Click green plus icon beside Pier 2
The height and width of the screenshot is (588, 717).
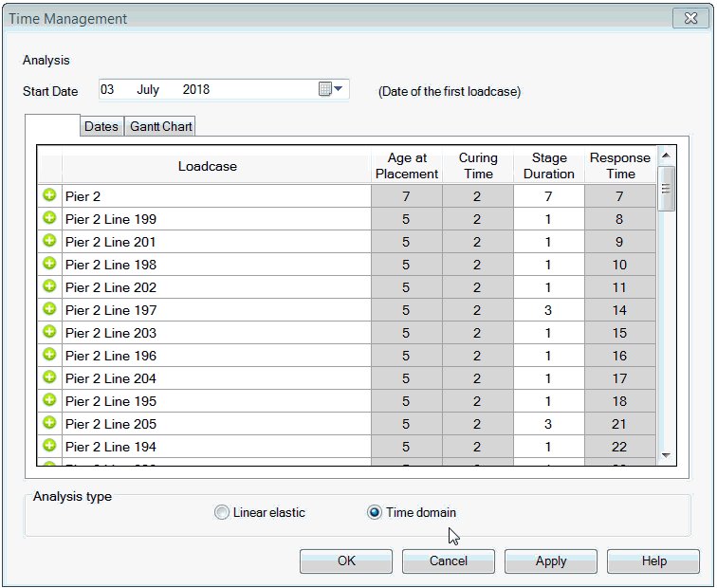[49, 195]
